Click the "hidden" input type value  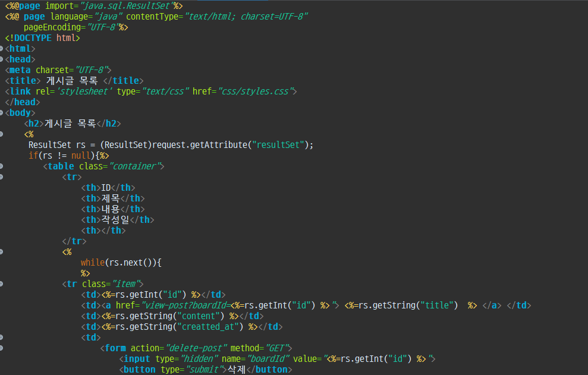tap(199, 359)
